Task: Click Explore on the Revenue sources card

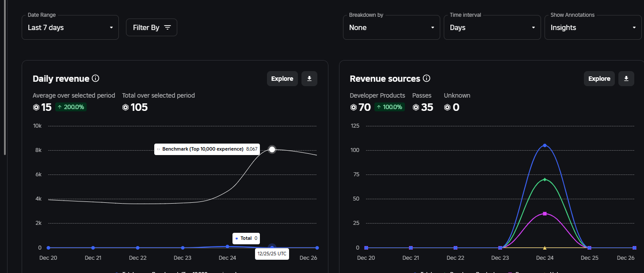Action: pos(599,79)
